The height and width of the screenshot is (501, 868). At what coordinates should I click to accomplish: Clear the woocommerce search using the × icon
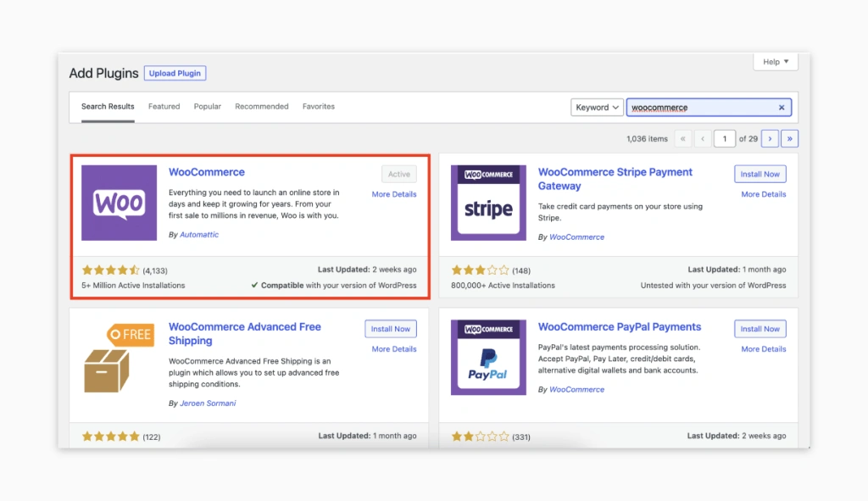click(x=782, y=107)
